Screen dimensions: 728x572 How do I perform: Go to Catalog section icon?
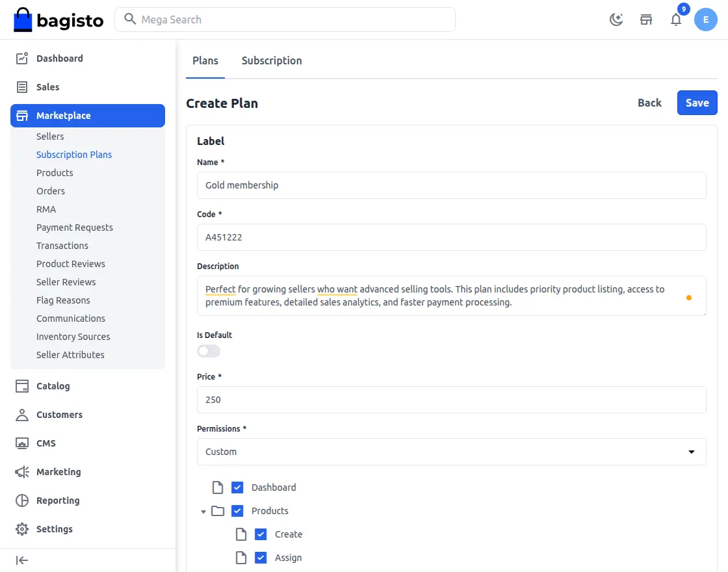pos(22,386)
